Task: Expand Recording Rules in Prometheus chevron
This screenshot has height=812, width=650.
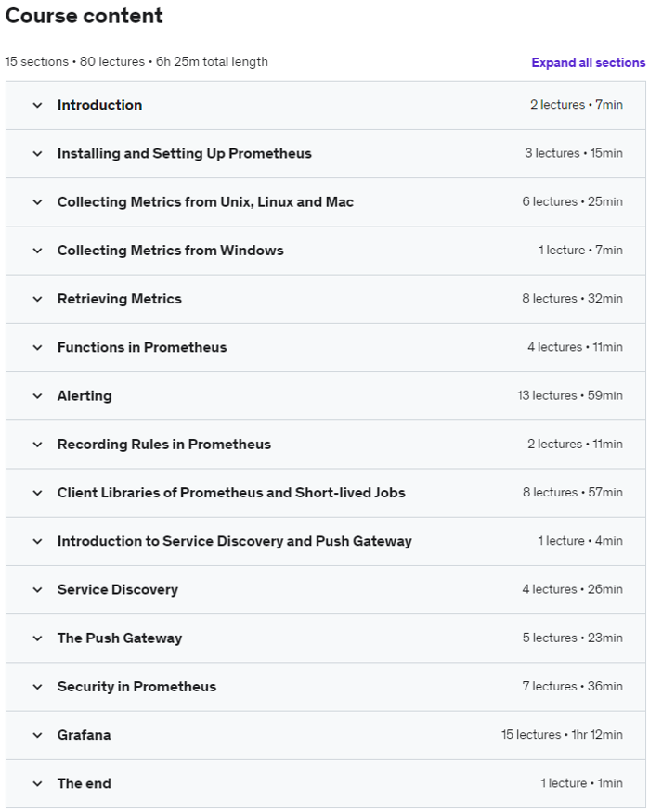Action: point(37,445)
